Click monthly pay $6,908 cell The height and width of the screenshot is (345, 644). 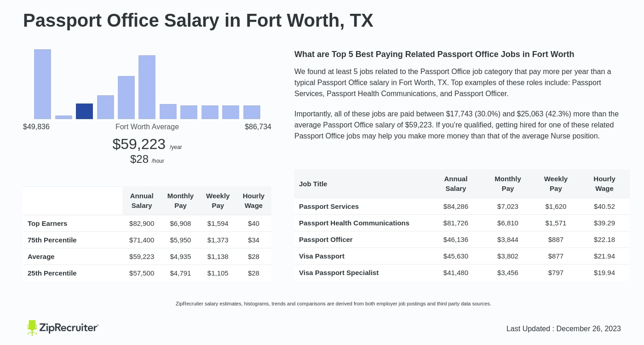point(180,224)
